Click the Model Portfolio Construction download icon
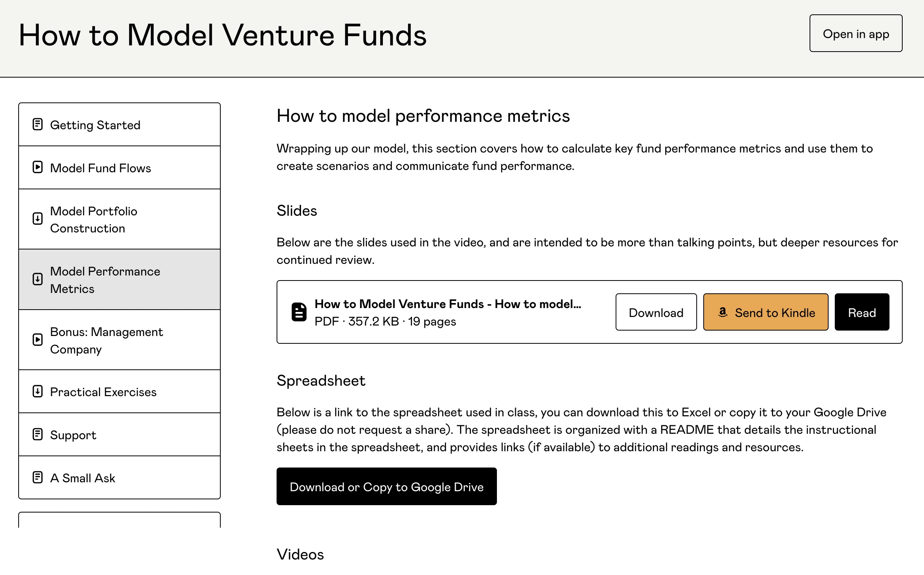924x575 pixels. click(x=38, y=221)
